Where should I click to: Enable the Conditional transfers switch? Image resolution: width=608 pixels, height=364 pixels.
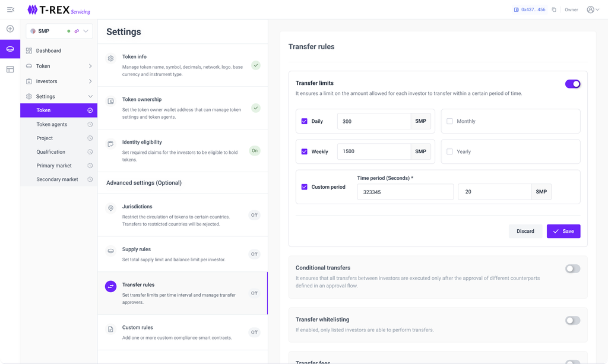[x=572, y=268]
